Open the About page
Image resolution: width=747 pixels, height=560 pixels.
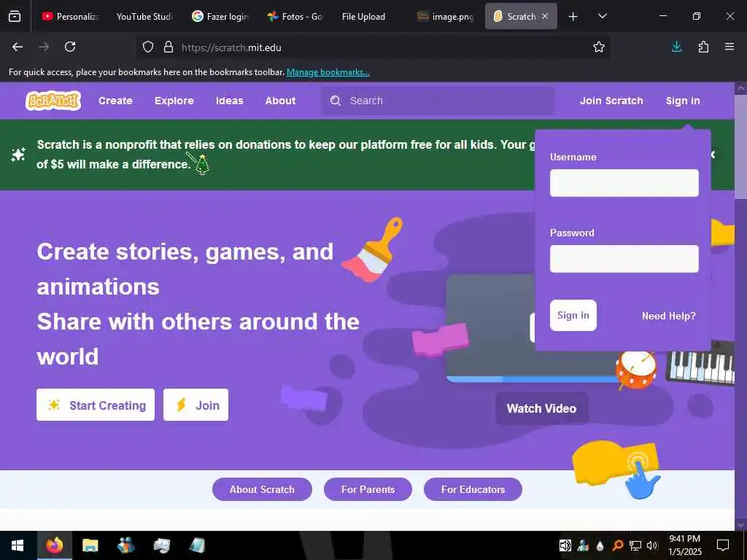click(x=280, y=101)
